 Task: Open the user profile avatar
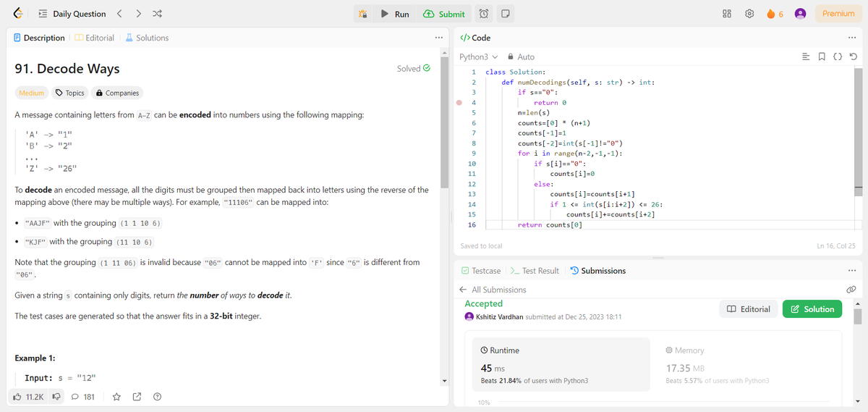(x=801, y=14)
